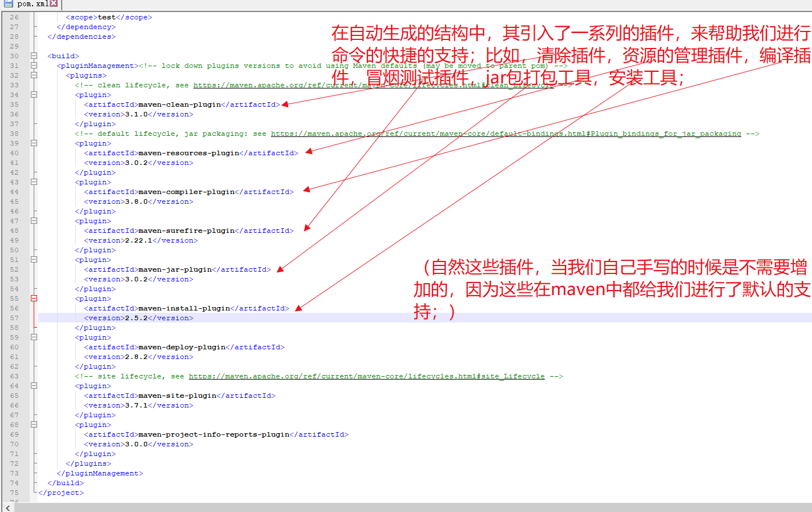The image size is (812, 512).
Task: Collapse the maven-clean-plugin fold marker on line 34
Action: (x=34, y=94)
